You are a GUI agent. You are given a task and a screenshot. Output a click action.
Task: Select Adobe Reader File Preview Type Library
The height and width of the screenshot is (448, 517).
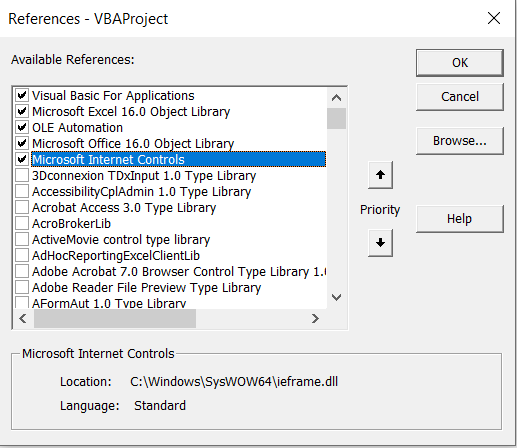tap(146, 288)
